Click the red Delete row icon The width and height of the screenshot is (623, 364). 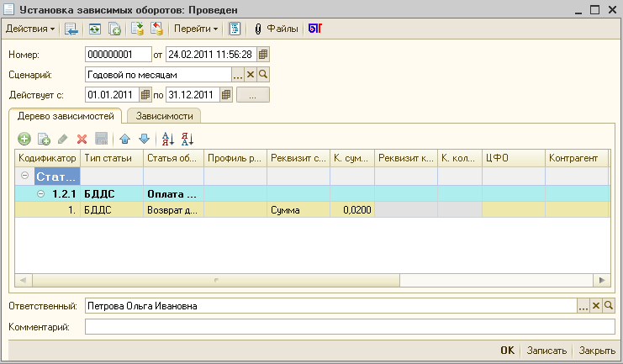[82, 139]
